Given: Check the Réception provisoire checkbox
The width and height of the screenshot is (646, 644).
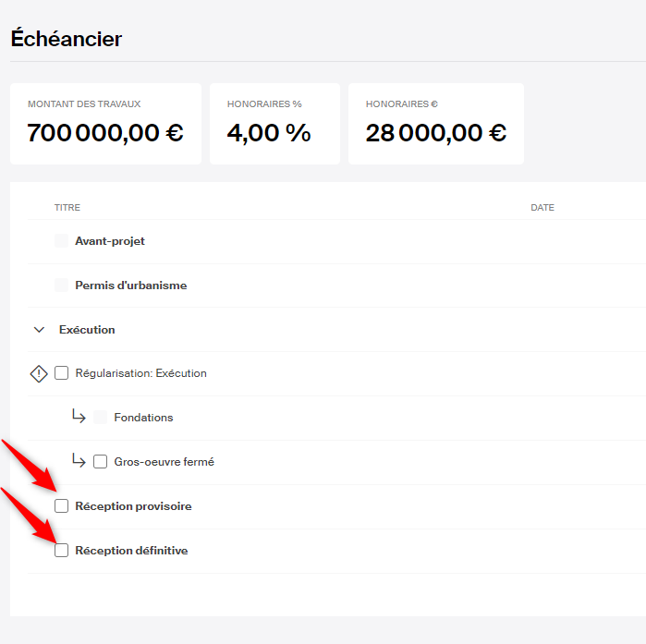Looking at the screenshot, I should pos(62,506).
